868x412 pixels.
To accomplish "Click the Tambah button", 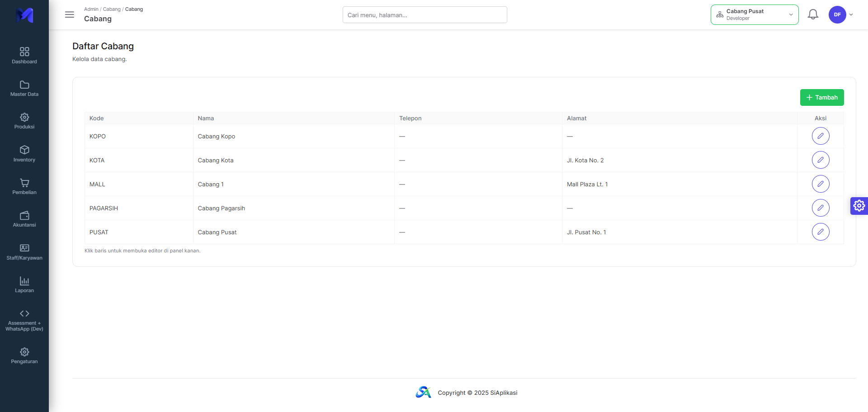I will [822, 97].
